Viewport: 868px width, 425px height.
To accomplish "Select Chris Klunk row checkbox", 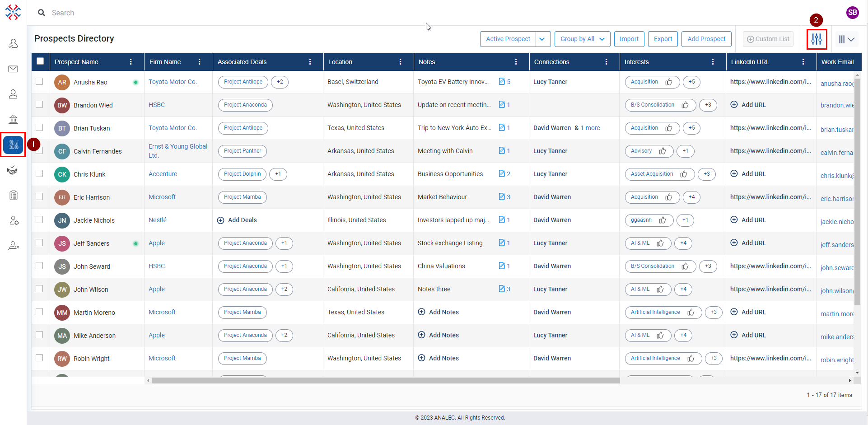I will pyautogui.click(x=39, y=173).
